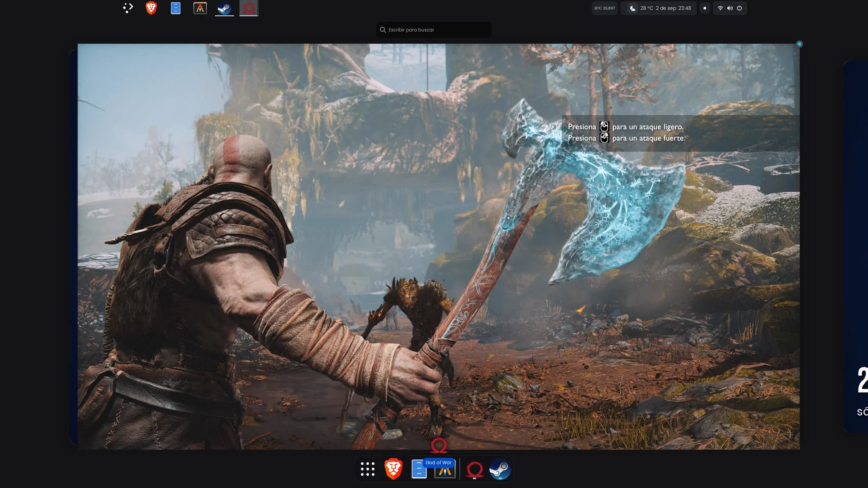Switch to the next workspace preview on the right
The height and width of the screenshot is (488, 868).
click(x=856, y=247)
